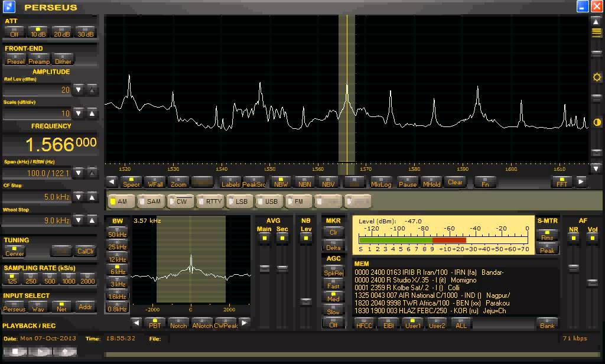Image resolution: width=605 pixels, height=364 pixels.
Task: Set bandwidth to 0.8kHz
Action: click(118, 307)
